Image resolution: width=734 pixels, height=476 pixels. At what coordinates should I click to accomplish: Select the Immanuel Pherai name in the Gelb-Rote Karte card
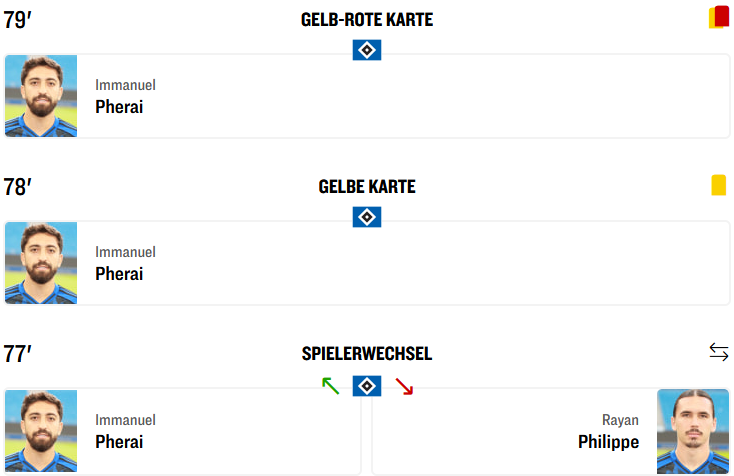[119, 97]
